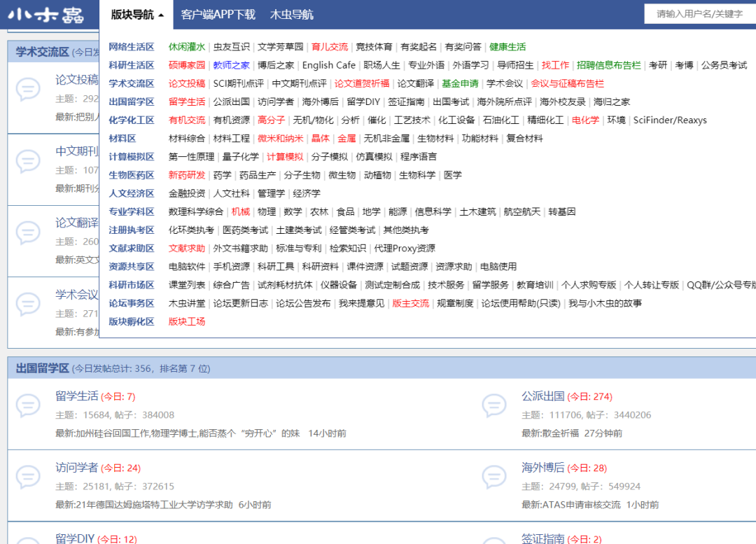756x544 pixels.
Task: Open the 版主交流 board
Action: point(410,303)
